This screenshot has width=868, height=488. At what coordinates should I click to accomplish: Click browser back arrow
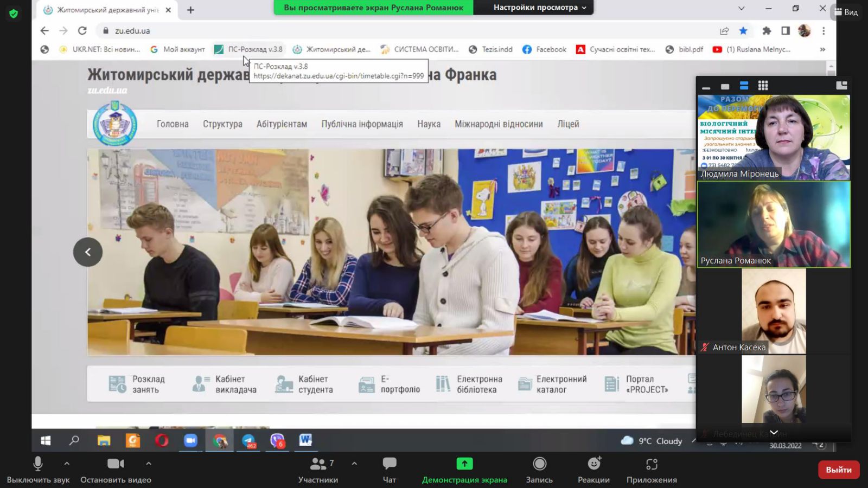click(44, 31)
